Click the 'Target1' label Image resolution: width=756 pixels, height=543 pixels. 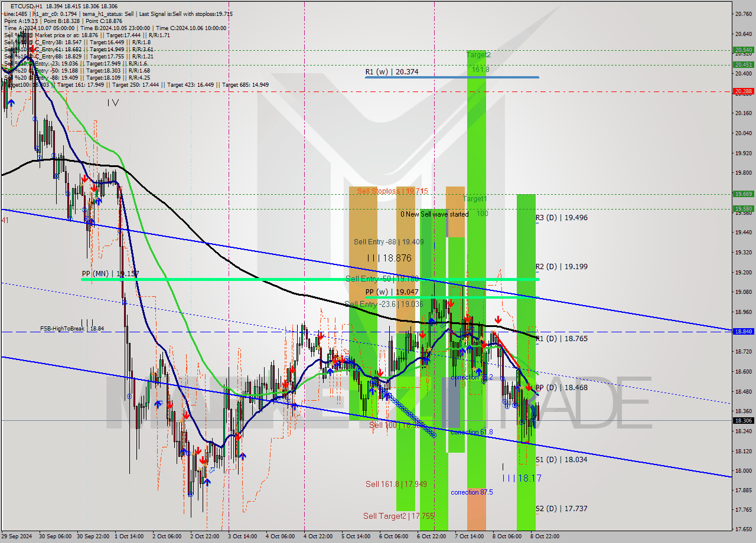click(475, 199)
